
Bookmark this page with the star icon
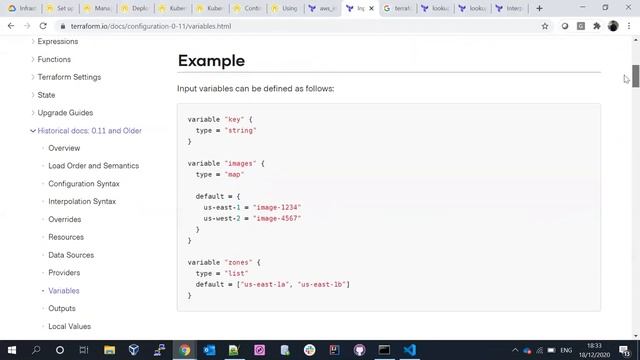544,26
